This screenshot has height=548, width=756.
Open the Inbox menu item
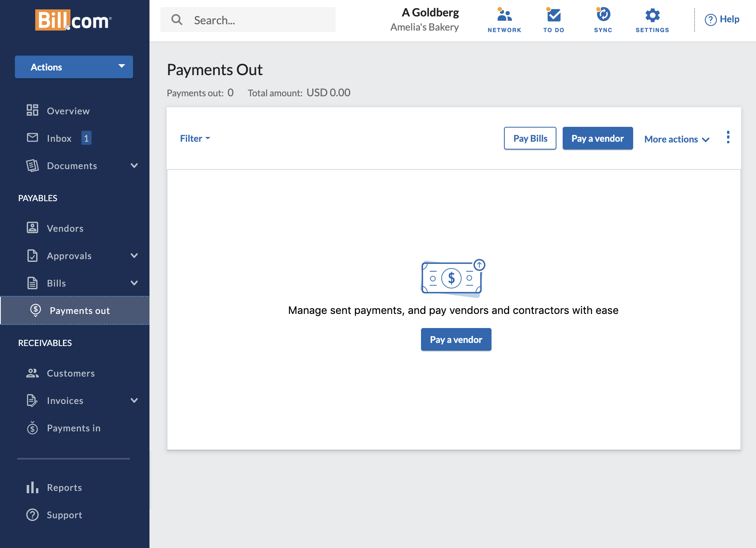coord(75,138)
